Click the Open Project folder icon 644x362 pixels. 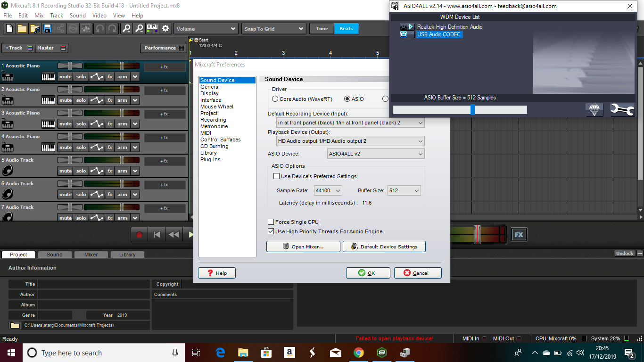pos(22,29)
